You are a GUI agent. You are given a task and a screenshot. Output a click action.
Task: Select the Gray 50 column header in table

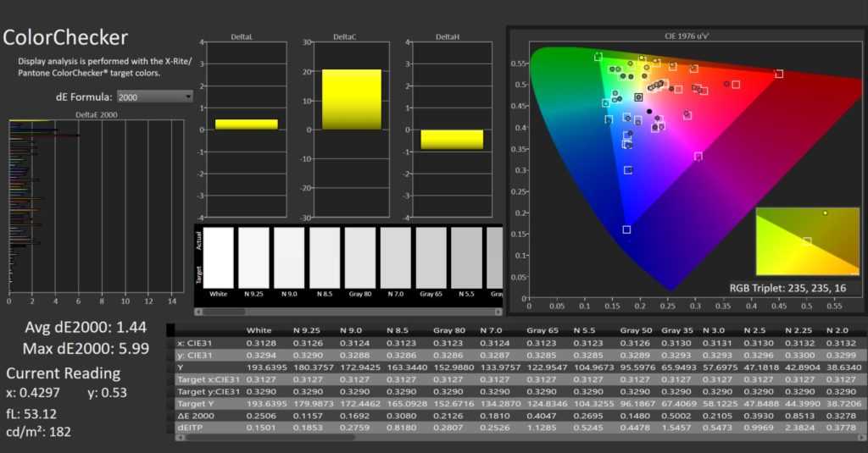click(636, 329)
